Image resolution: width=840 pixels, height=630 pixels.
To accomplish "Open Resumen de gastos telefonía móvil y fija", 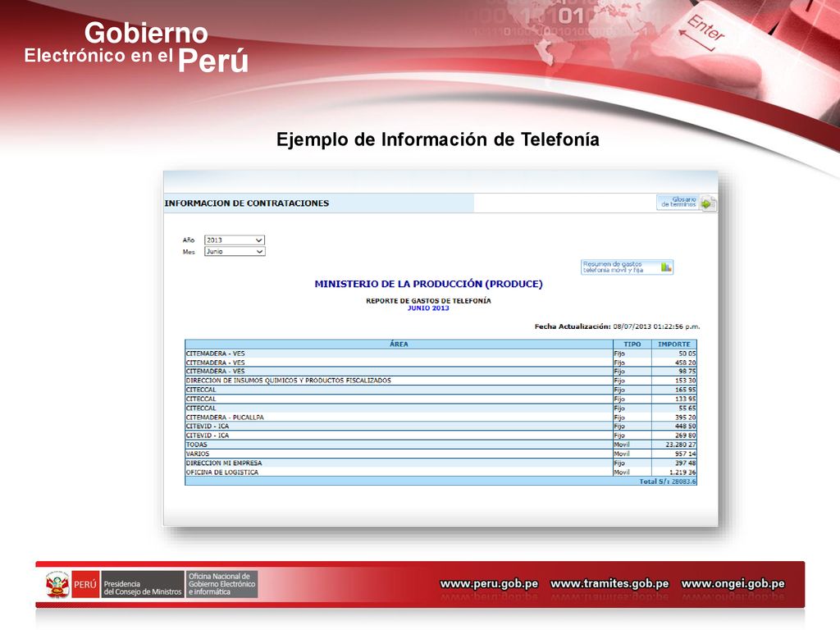I will pos(627,267).
